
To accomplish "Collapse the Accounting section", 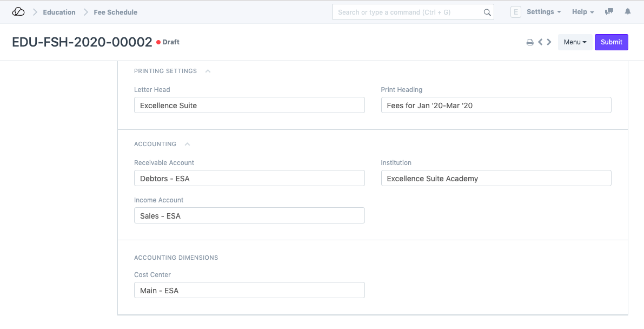I will coord(188,144).
